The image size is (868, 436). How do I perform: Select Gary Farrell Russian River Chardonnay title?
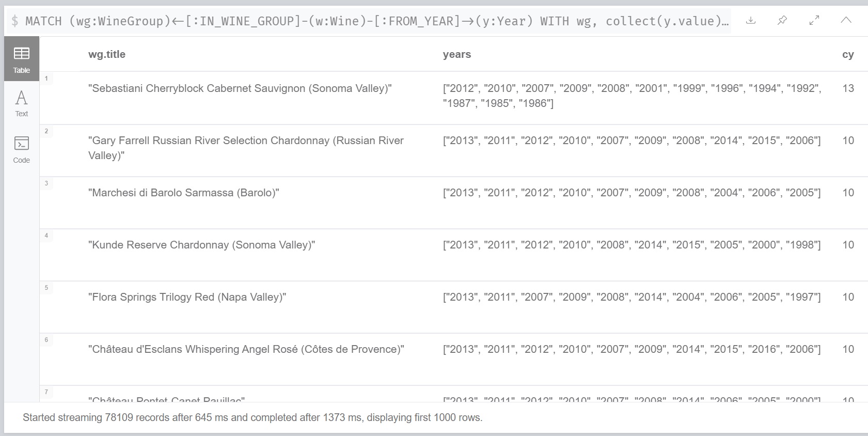point(246,148)
